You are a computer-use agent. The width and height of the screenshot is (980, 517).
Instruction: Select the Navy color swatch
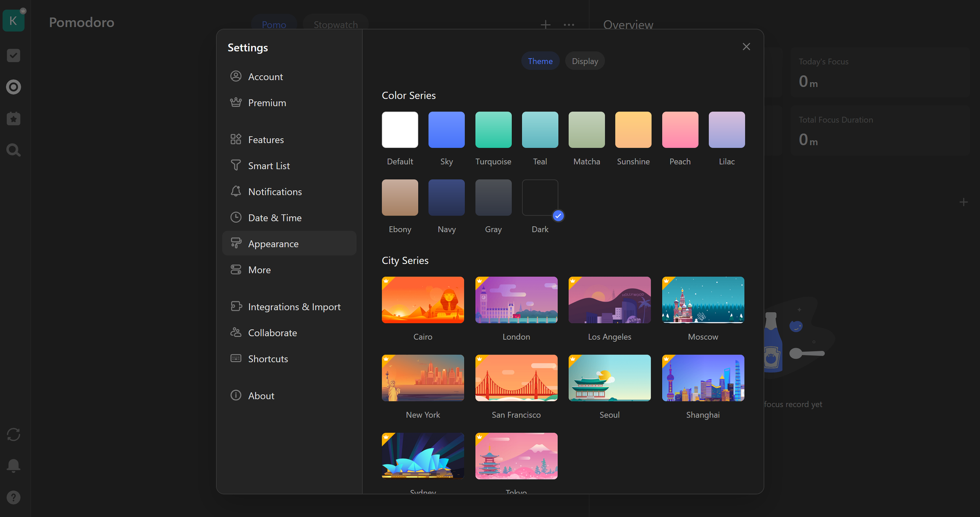[x=446, y=198]
